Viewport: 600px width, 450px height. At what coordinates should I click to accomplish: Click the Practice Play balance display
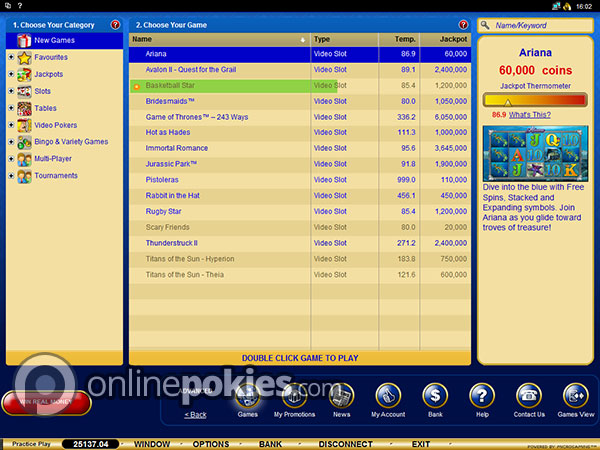(91, 444)
